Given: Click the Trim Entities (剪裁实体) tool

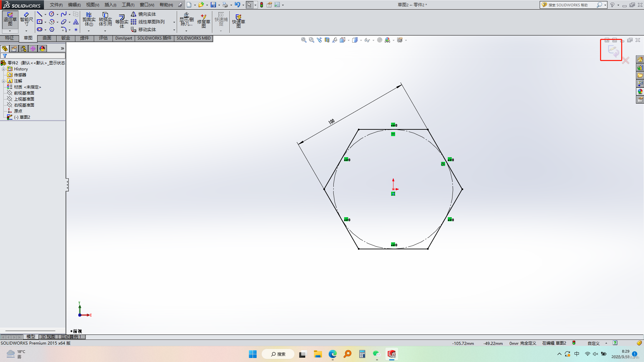Looking at the screenshot, I should click(89, 19).
